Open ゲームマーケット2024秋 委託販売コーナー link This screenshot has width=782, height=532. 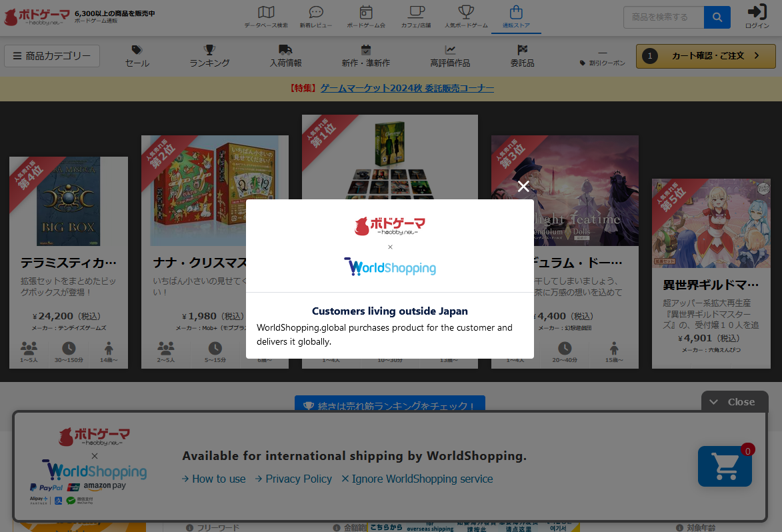(x=407, y=88)
